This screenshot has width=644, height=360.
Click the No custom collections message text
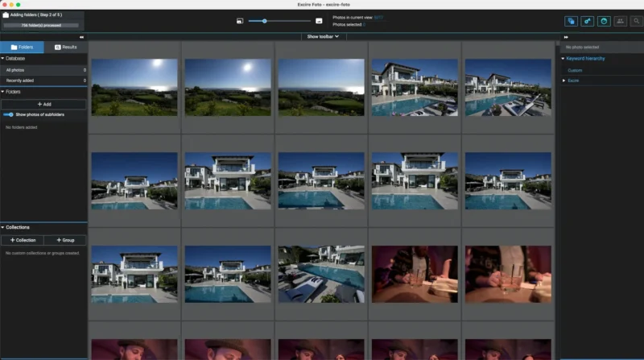[43, 253]
